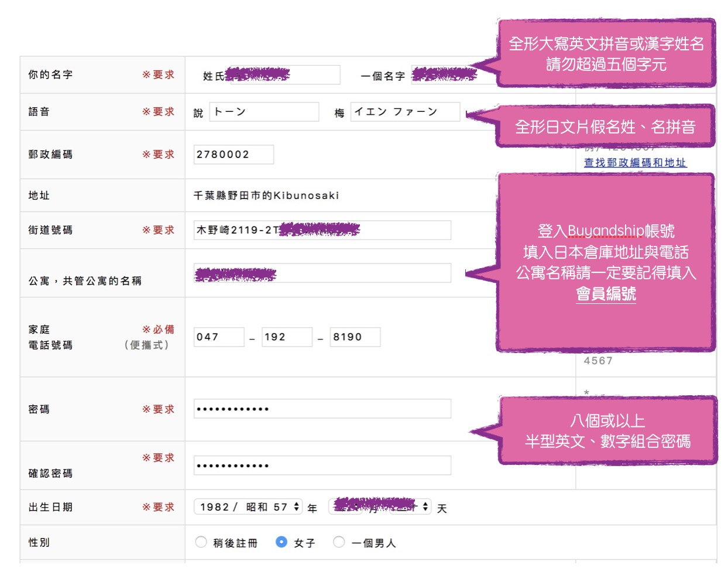Click the apartment name input field
The width and height of the screenshot is (728, 582).
point(322,273)
